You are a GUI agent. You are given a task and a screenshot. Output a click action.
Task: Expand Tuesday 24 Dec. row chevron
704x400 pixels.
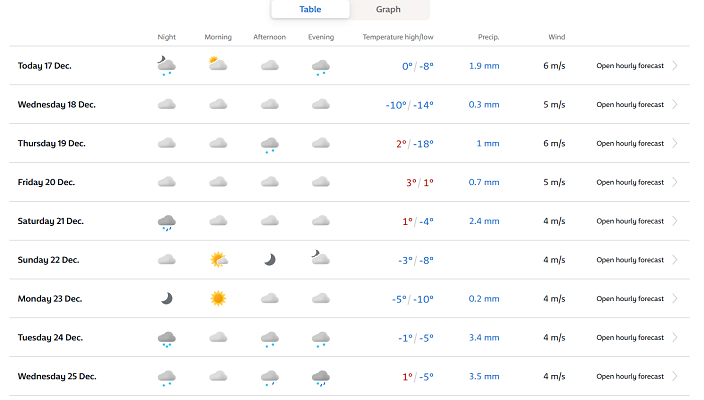point(675,339)
